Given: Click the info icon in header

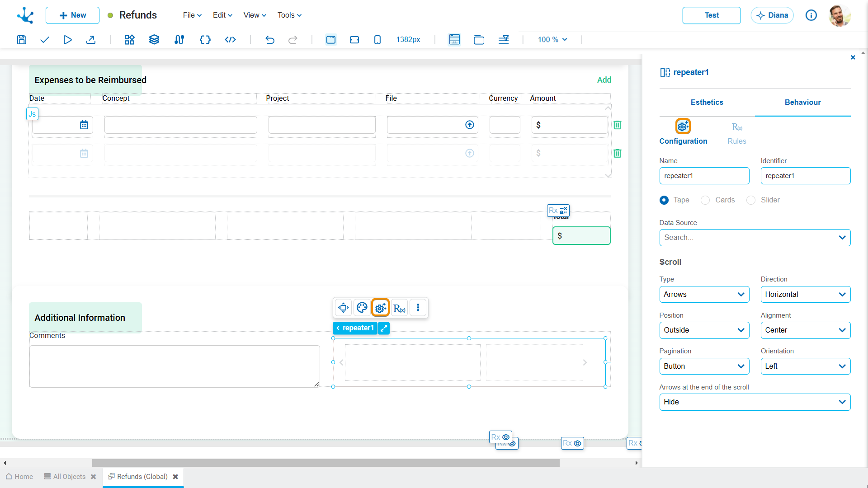Looking at the screenshot, I should point(811,15).
